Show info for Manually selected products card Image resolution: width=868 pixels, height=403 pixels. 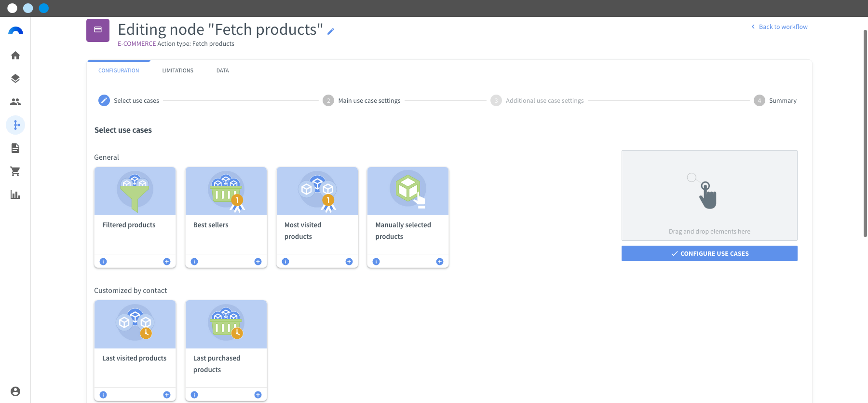[x=376, y=262]
